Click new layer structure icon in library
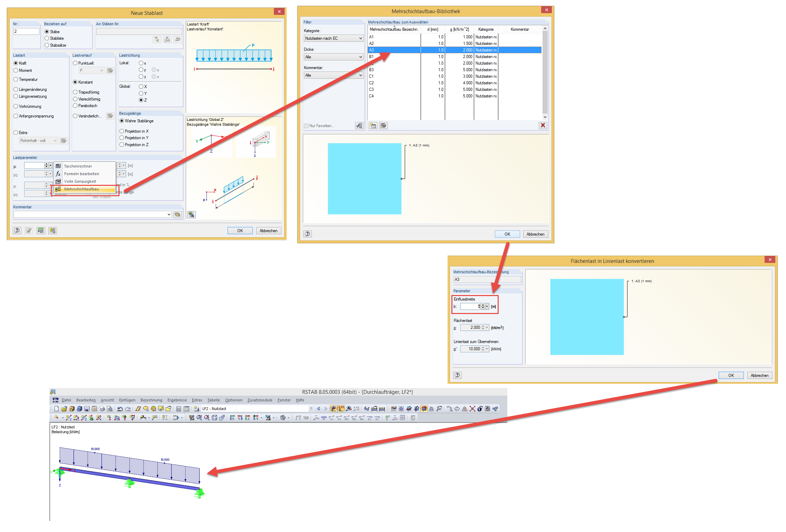 [x=373, y=126]
